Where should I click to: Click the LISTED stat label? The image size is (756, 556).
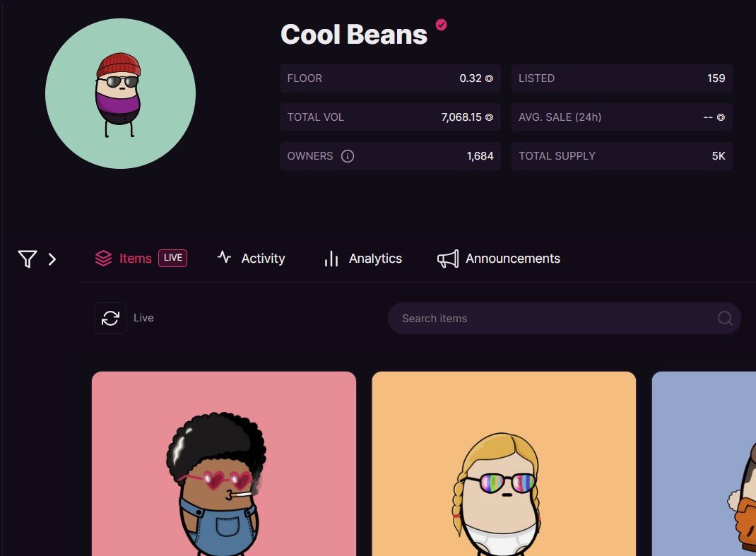(537, 78)
